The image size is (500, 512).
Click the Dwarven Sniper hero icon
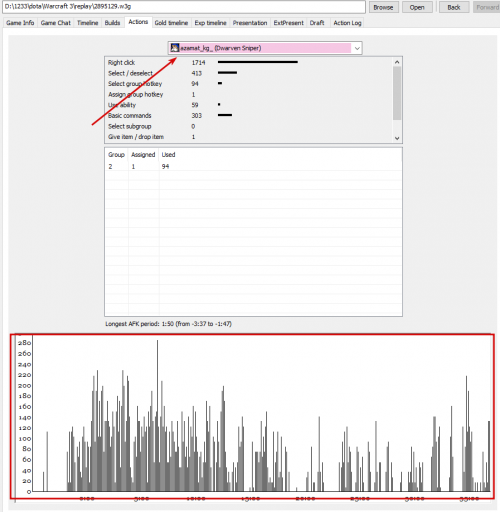[x=175, y=48]
